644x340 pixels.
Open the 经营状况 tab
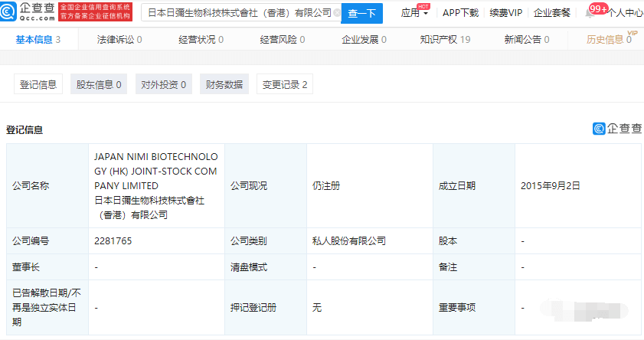tap(201, 40)
